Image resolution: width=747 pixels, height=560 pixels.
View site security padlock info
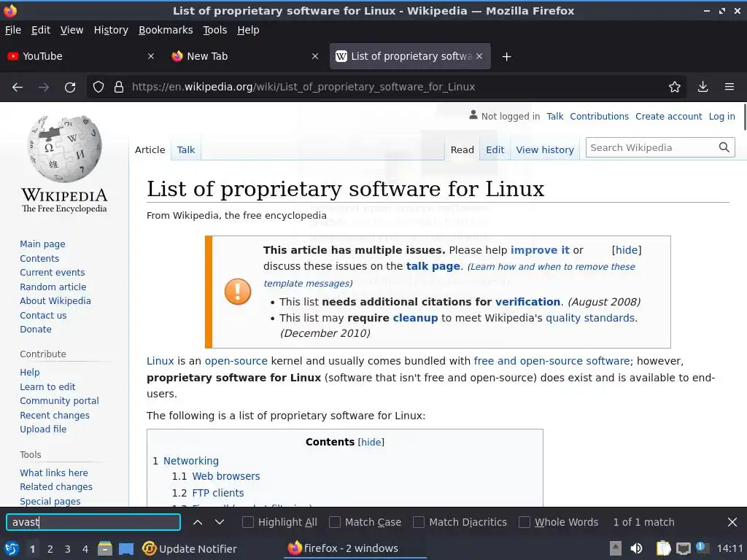click(119, 87)
